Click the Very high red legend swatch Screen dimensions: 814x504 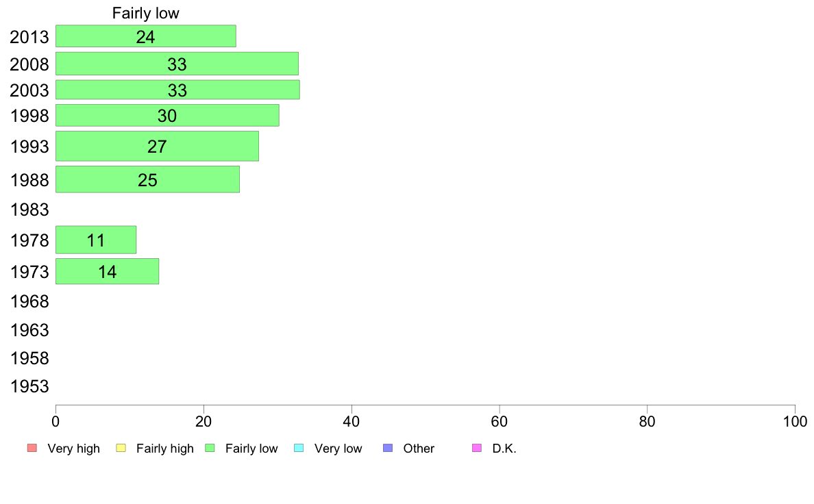(32, 448)
